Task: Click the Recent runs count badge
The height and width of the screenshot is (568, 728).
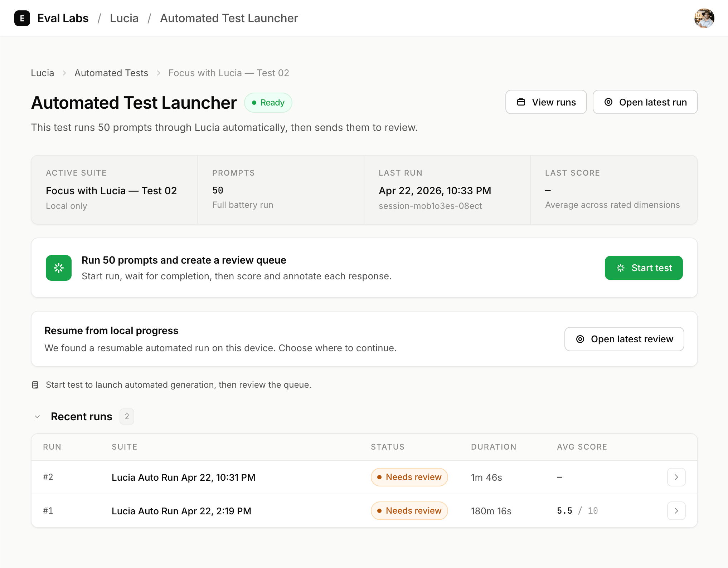Action: tap(127, 417)
